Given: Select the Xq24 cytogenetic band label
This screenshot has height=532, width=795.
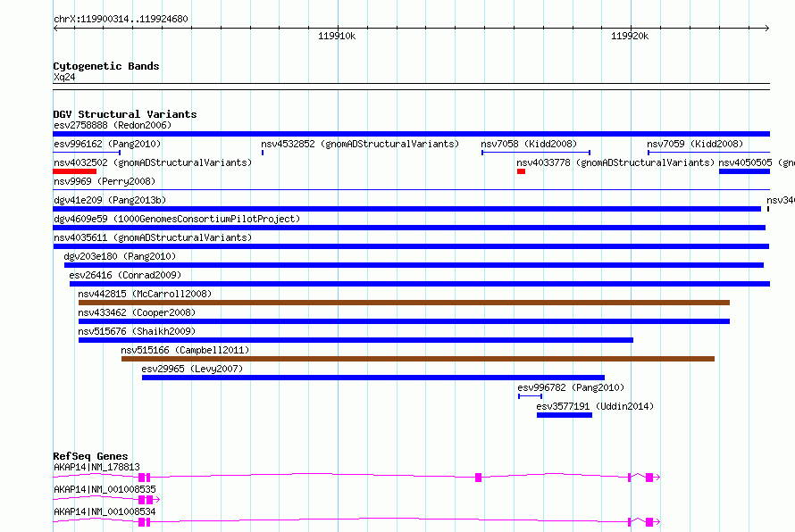Looking at the screenshot, I should point(64,77).
